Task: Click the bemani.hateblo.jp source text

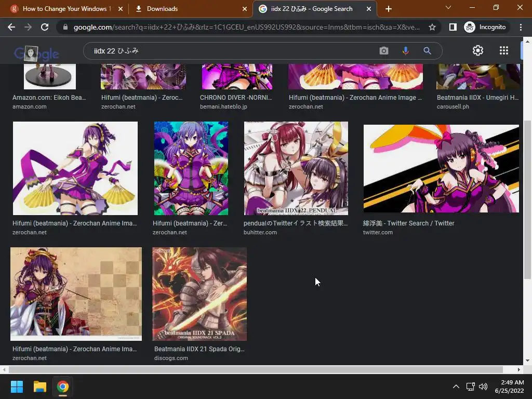Action: click(223, 107)
